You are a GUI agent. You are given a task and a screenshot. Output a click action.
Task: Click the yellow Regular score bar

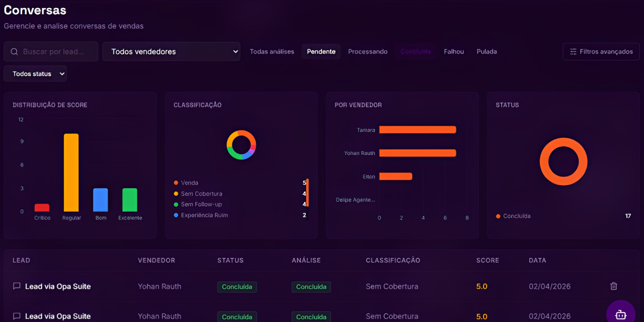pyautogui.click(x=71, y=173)
